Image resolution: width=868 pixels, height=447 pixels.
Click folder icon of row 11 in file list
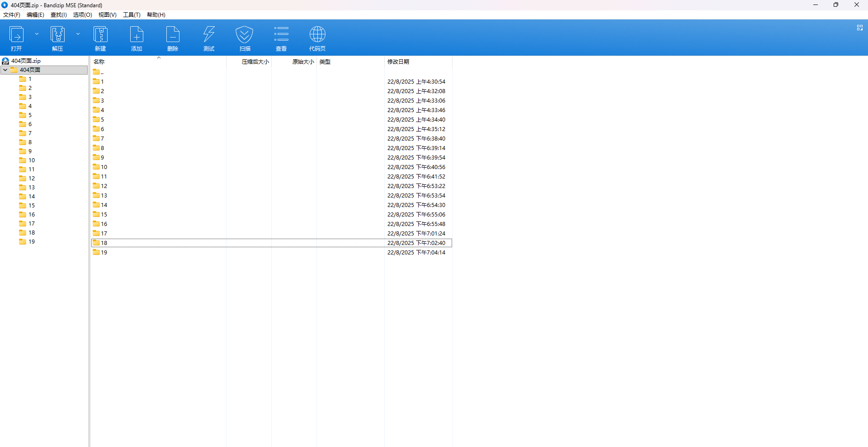point(96,176)
